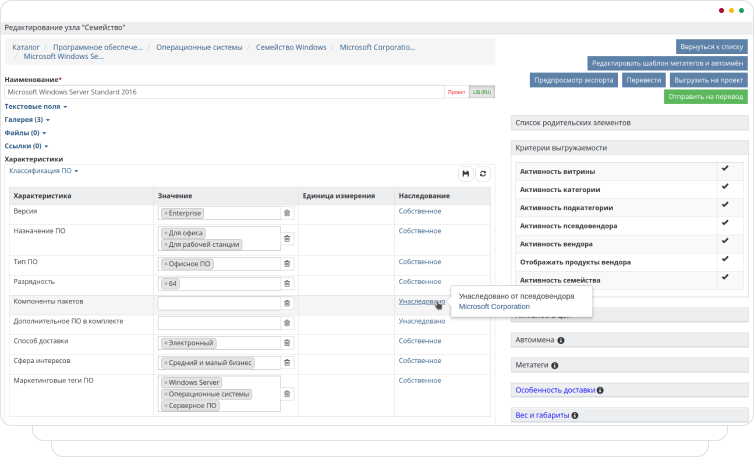Click Вернуться к списку button
The image size is (754, 457).
click(x=712, y=47)
